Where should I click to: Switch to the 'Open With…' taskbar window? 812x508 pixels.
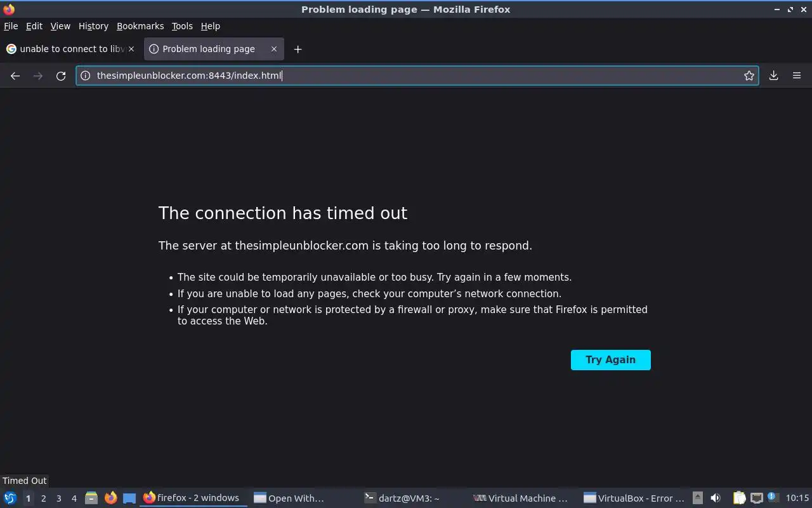click(303, 498)
